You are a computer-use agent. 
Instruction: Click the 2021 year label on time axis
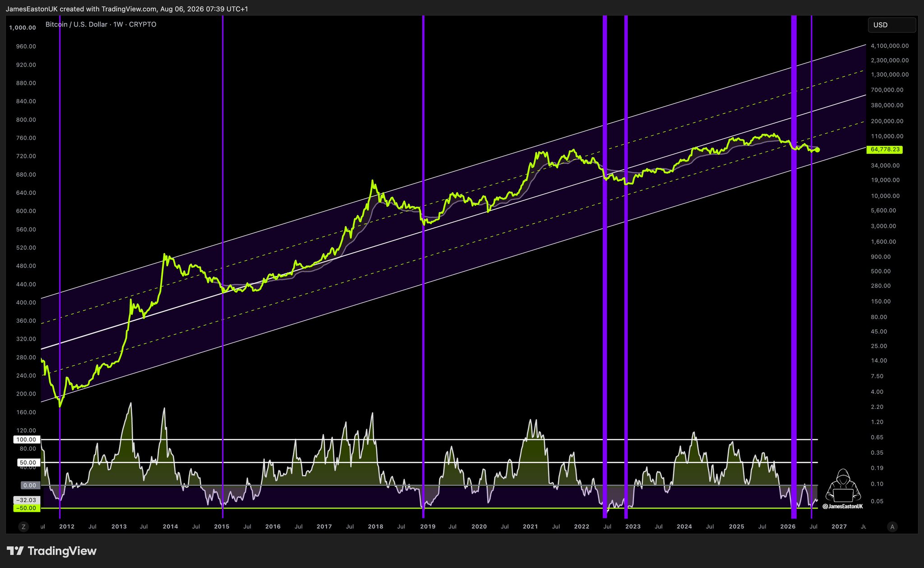[x=531, y=526]
